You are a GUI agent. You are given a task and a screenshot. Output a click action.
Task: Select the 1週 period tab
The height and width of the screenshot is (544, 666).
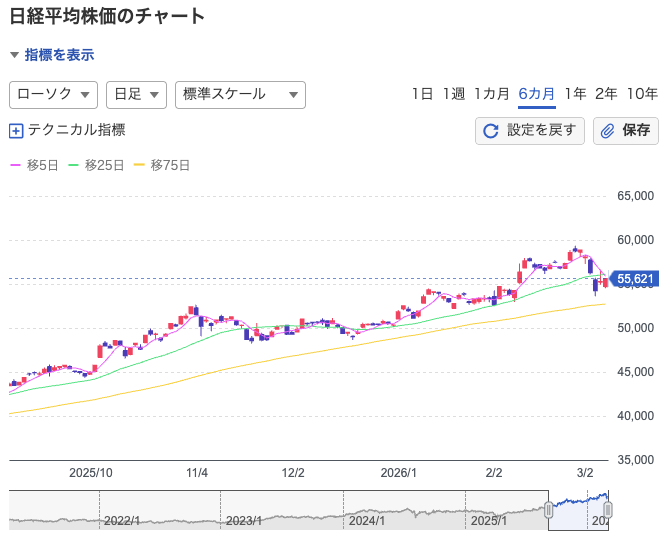[454, 94]
